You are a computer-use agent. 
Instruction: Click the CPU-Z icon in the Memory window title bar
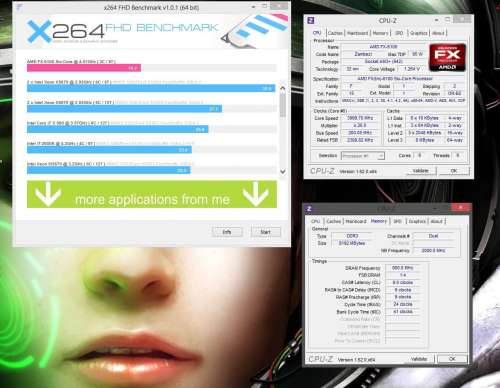(309, 209)
